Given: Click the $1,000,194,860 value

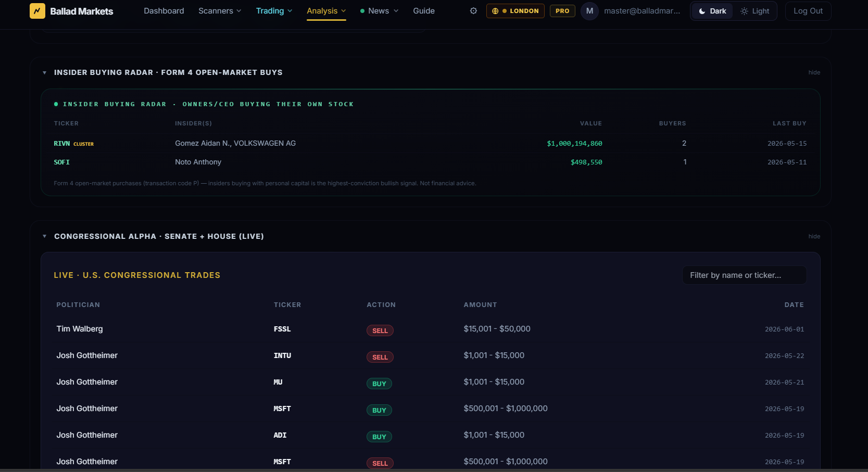Looking at the screenshot, I should coord(574,144).
